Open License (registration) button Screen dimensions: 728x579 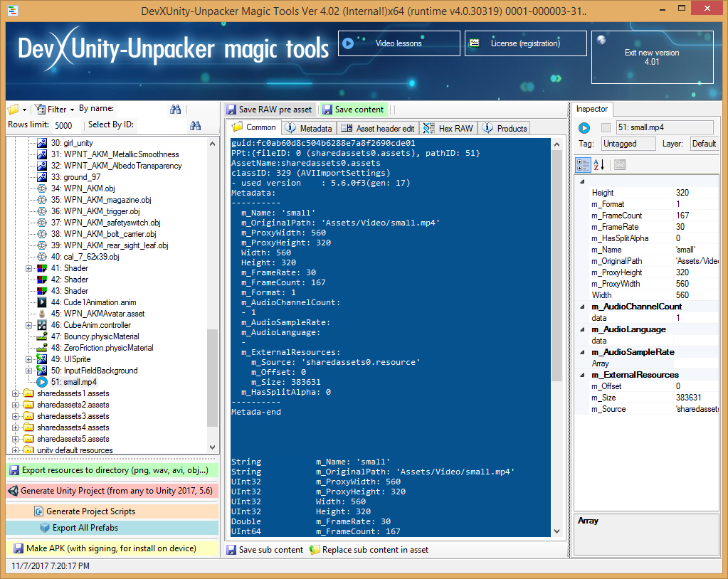coord(526,43)
